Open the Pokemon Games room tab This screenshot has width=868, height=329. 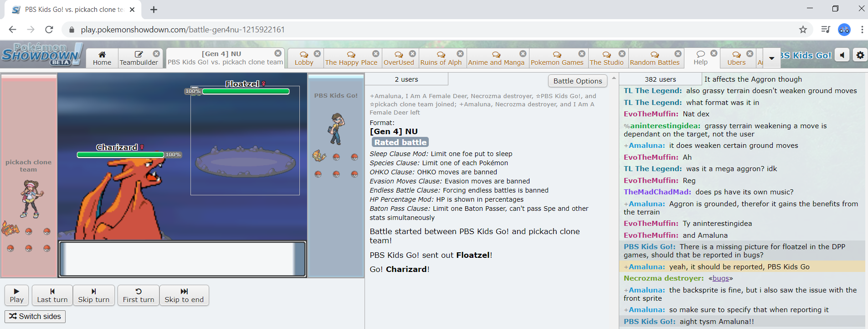click(x=557, y=58)
